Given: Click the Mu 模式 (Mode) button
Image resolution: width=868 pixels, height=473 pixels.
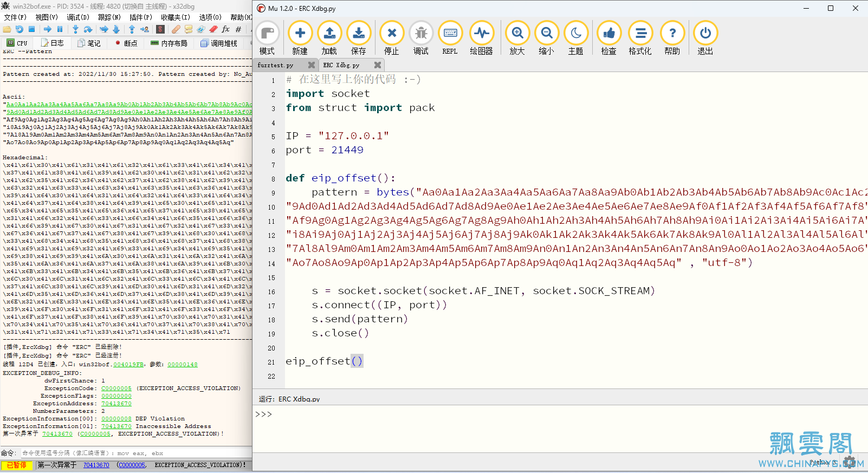Looking at the screenshot, I should coord(267,38).
